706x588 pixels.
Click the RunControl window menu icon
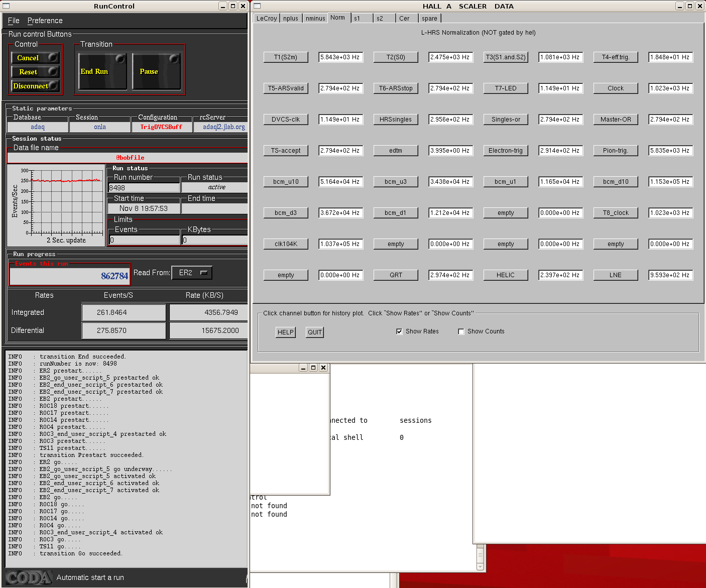pyautogui.click(x=6, y=6)
